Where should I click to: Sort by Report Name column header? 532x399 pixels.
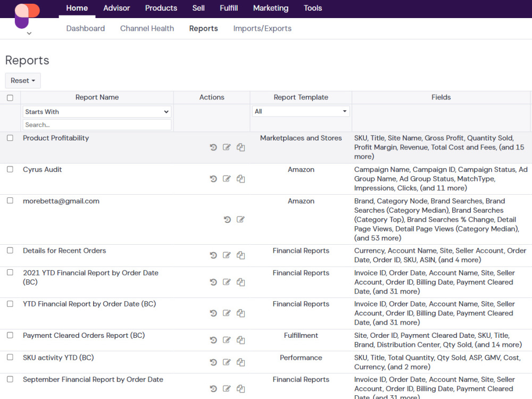point(97,97)
